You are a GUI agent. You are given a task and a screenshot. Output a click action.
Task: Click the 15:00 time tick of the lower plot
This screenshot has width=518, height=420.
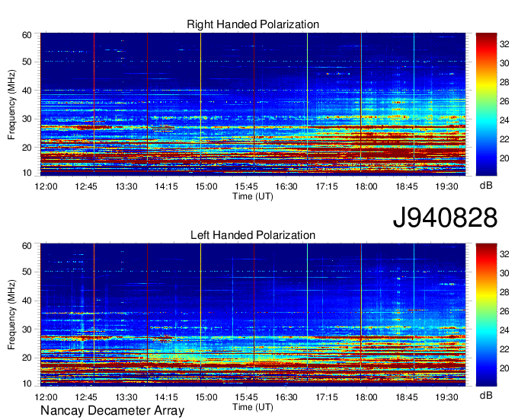tap(206, 397)
